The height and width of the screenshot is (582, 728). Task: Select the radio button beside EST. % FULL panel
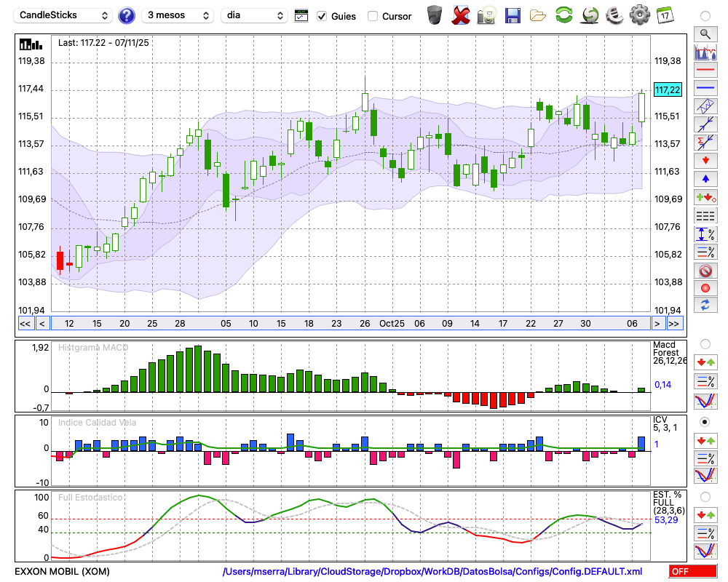click(705, 496)
